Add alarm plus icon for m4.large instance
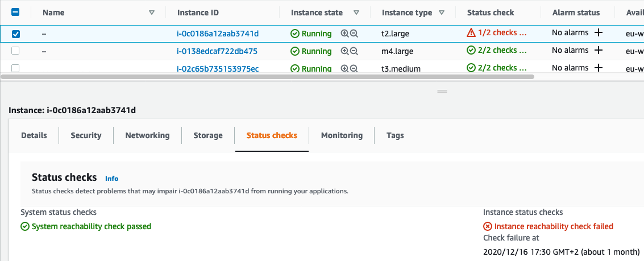 point(598,51)
